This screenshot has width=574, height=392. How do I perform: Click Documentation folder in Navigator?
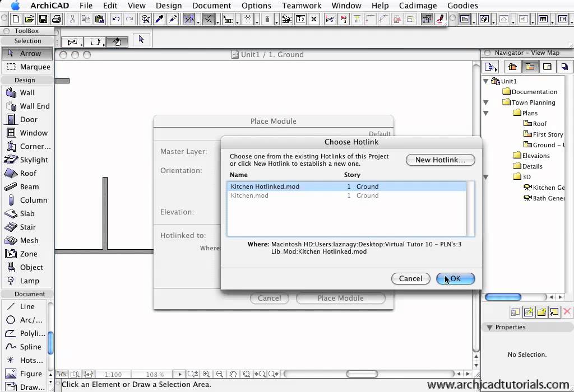[x=530, y=92]
